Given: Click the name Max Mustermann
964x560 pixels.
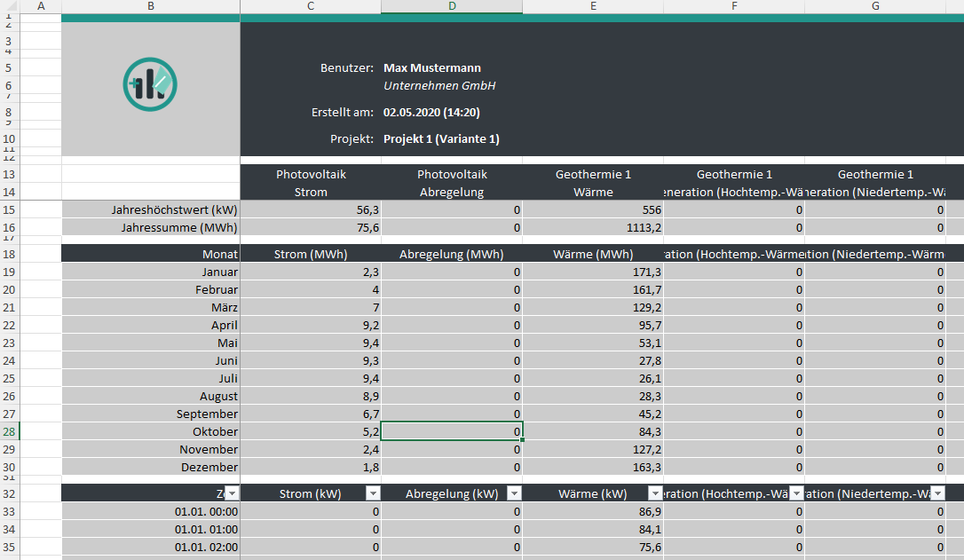Looking at the screenshot, I should click(x=432, y=67).
